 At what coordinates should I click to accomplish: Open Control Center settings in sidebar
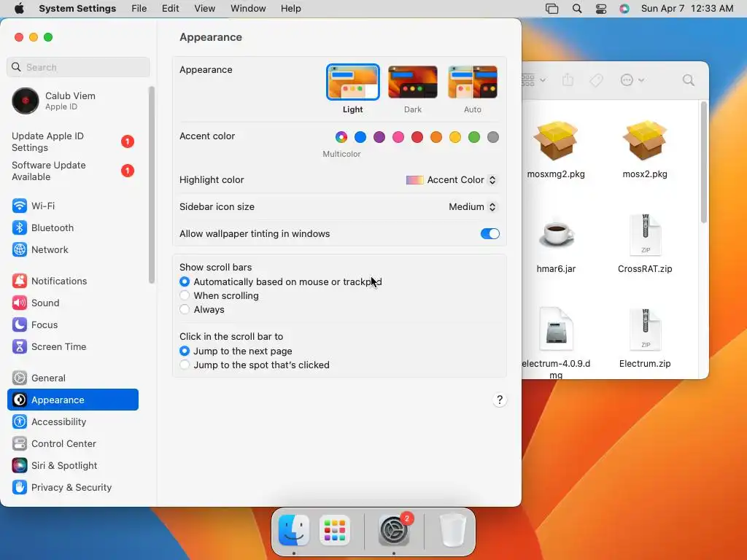click(x=73, y=444)
